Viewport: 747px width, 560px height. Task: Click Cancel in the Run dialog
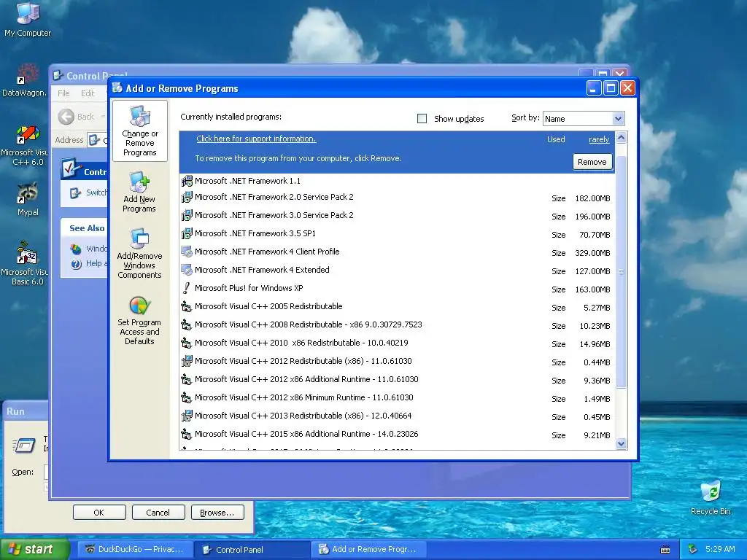[x=158, y=513]
